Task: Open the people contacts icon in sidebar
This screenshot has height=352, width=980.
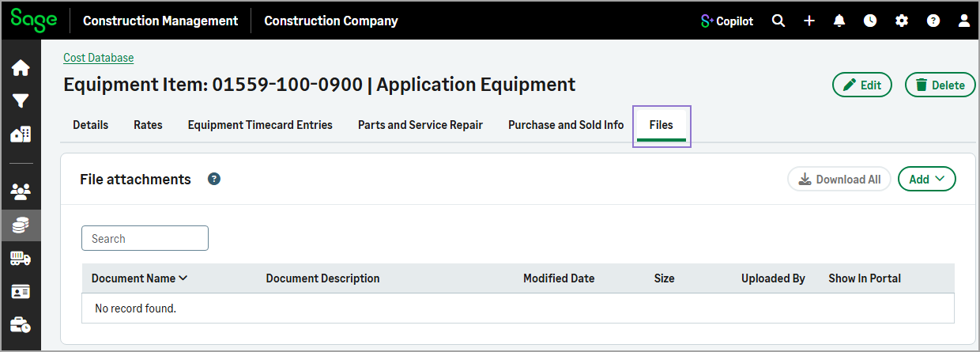Action: coord(21,191)
